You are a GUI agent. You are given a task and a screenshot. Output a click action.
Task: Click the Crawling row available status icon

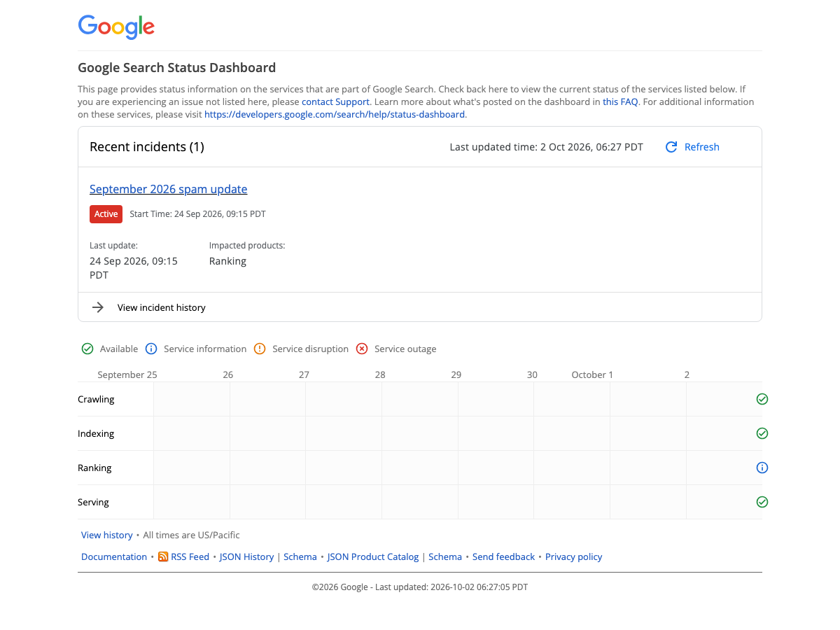(762, 399)
